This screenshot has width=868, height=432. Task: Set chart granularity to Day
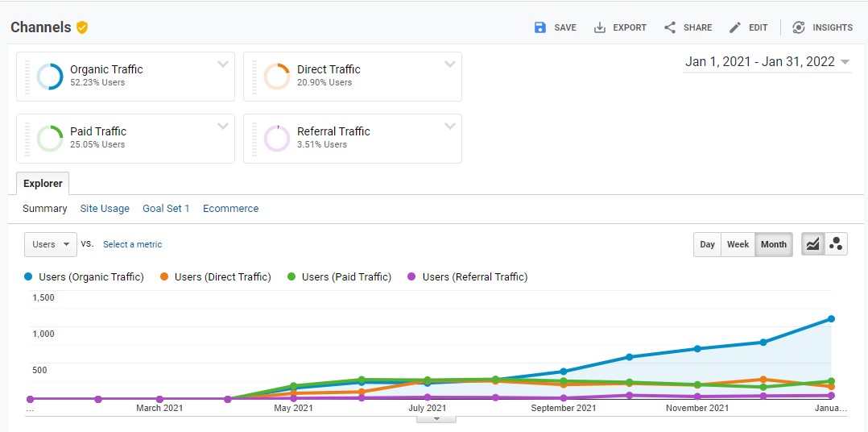(x=707, y=244)
